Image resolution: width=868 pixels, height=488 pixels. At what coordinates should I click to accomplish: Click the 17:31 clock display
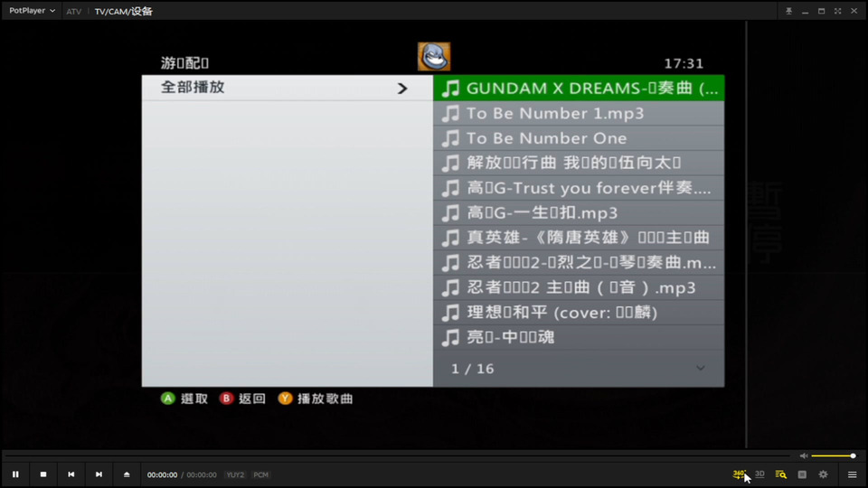684,63
